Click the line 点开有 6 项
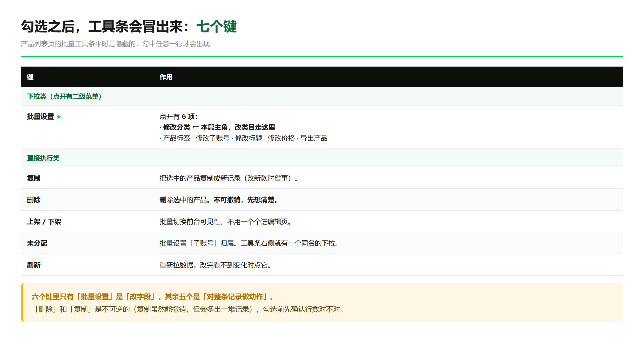This screenshot has width=644, height=350. point(178,116)
